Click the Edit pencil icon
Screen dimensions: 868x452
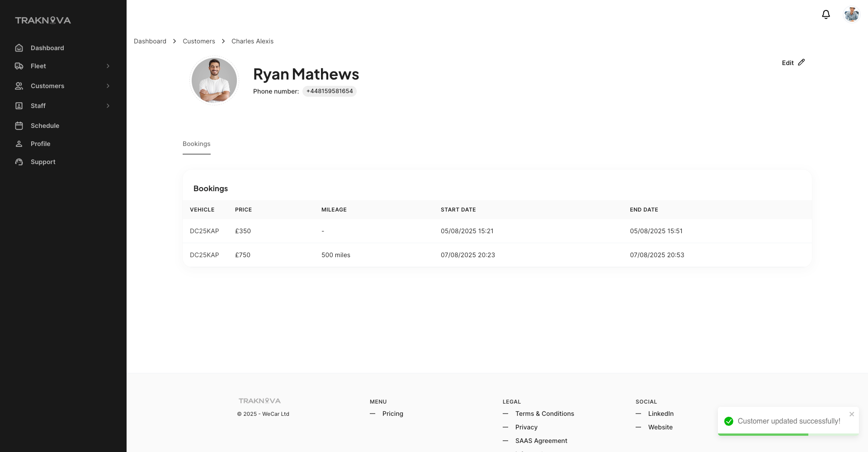tap(801, 62)
